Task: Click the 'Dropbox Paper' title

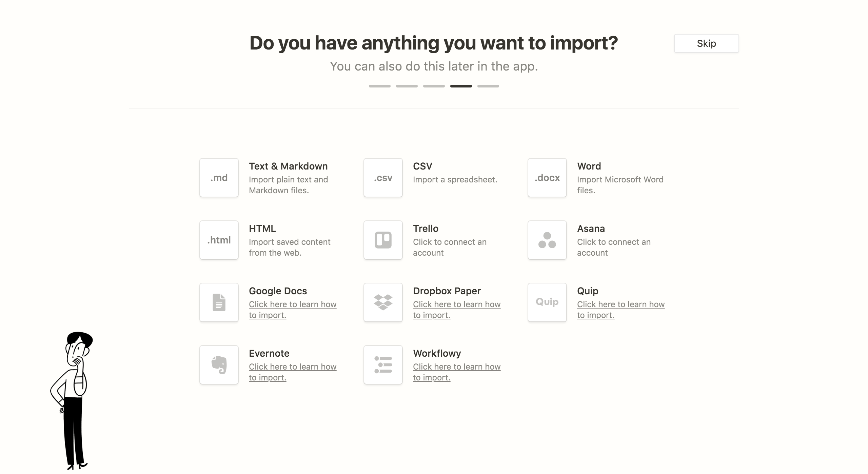Action: point(447,291)
